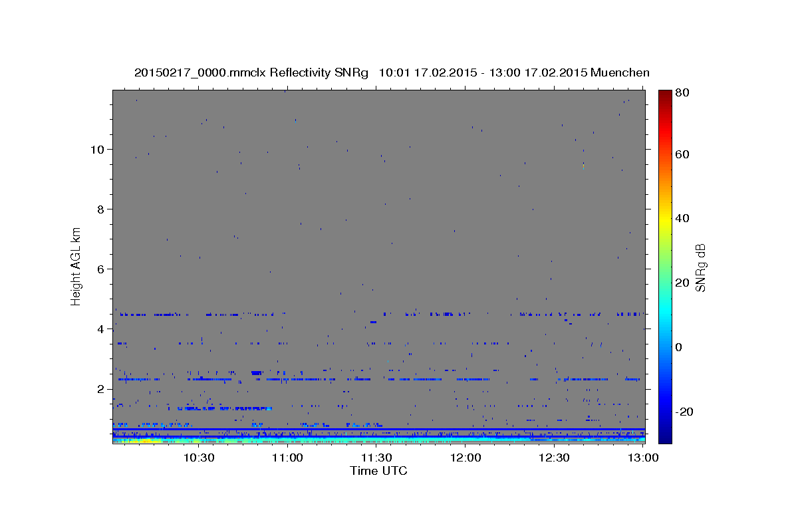
Task: Click the height tick label 8
Action: [x=100, y=209]
